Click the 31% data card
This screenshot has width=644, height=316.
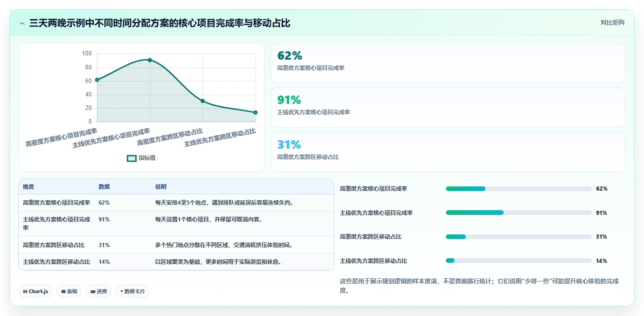pyautogui.click(x=448, y=152)
